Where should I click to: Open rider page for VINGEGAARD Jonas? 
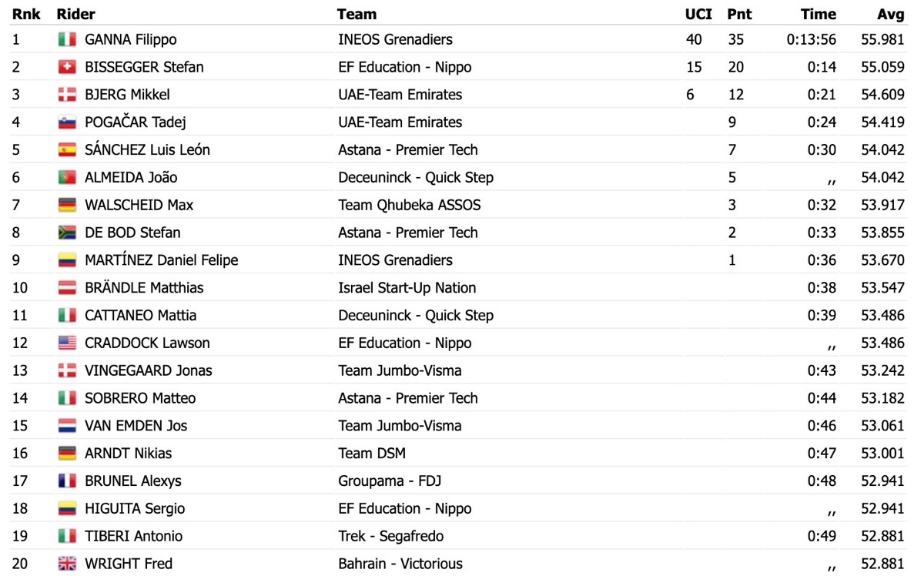[149, 370]
